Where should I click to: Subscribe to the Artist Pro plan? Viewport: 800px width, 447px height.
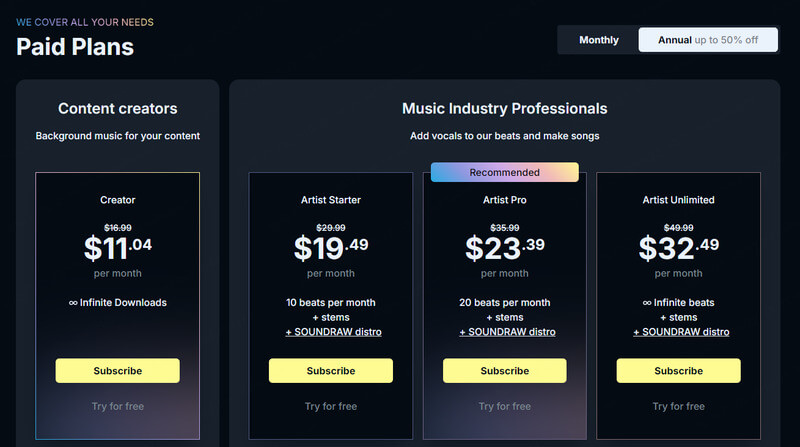click(504, 371)
